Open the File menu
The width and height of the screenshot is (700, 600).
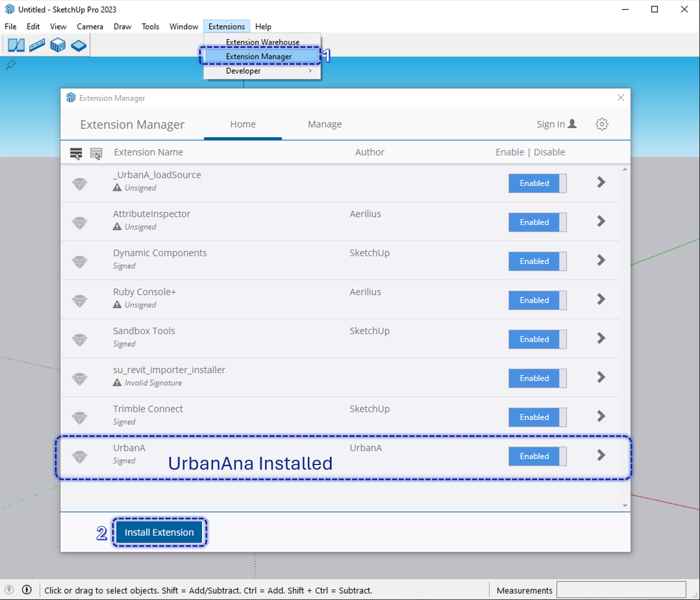pos(11,26)
